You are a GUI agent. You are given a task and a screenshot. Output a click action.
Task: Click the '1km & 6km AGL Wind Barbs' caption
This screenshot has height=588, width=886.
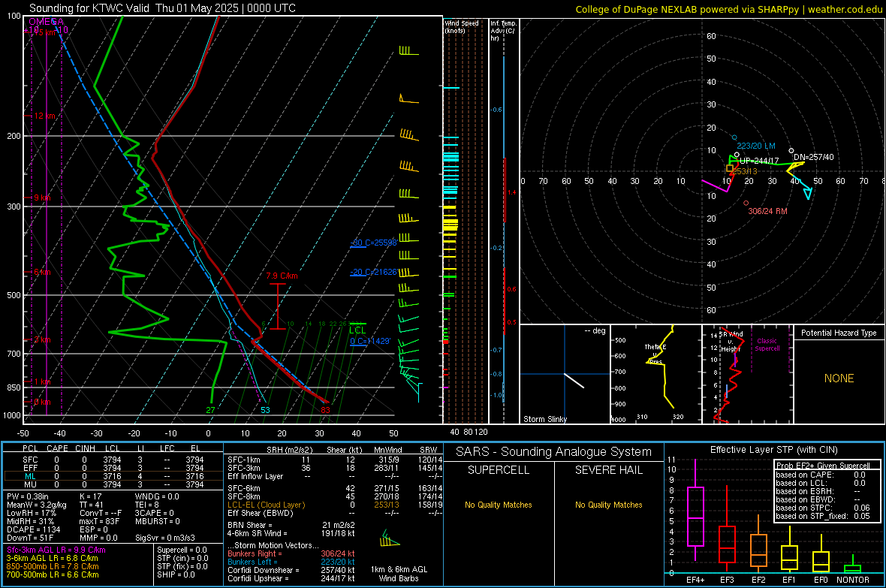pyautogui.click(x=399, y=574)
